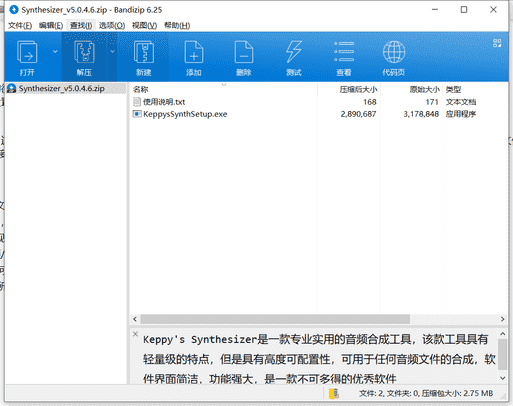This screenshot has width=513, height=406.
Task: Click the 文本文档 type cell
Action: click(461, 102)
